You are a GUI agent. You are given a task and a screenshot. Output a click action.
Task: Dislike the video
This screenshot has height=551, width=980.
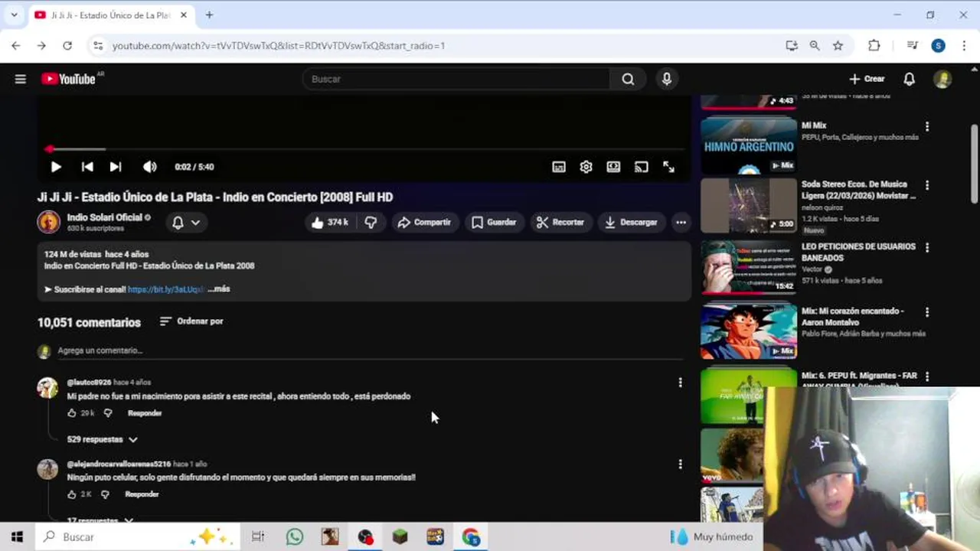[371, 223]
